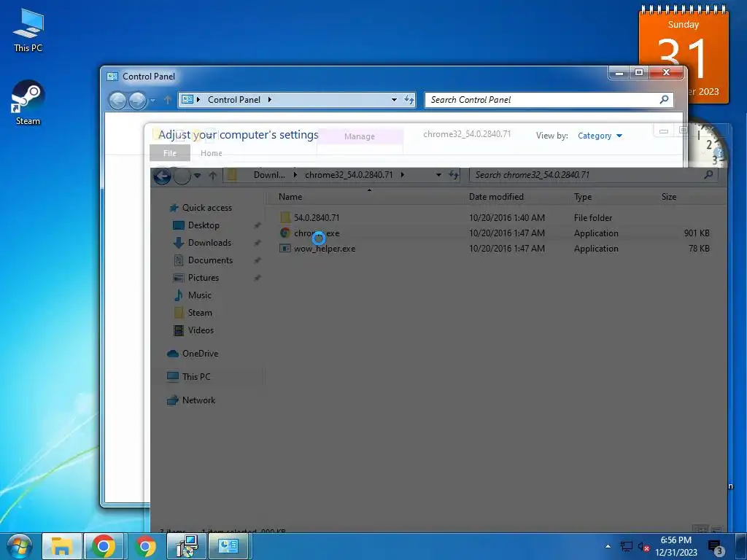Click the Downl... breadcrumb segment
Viewport: 747px width, 560px height.
[x=269, y=175]
